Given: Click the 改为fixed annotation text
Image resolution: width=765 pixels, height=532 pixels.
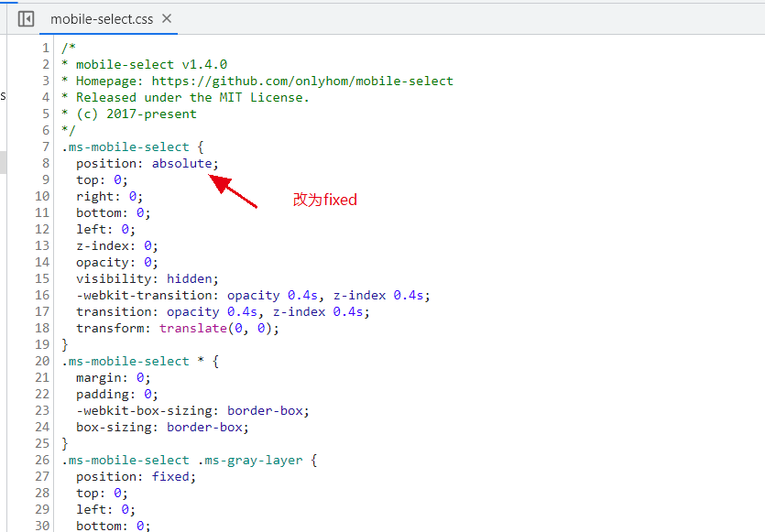Looking at the screenshot, I should (325, 200).
